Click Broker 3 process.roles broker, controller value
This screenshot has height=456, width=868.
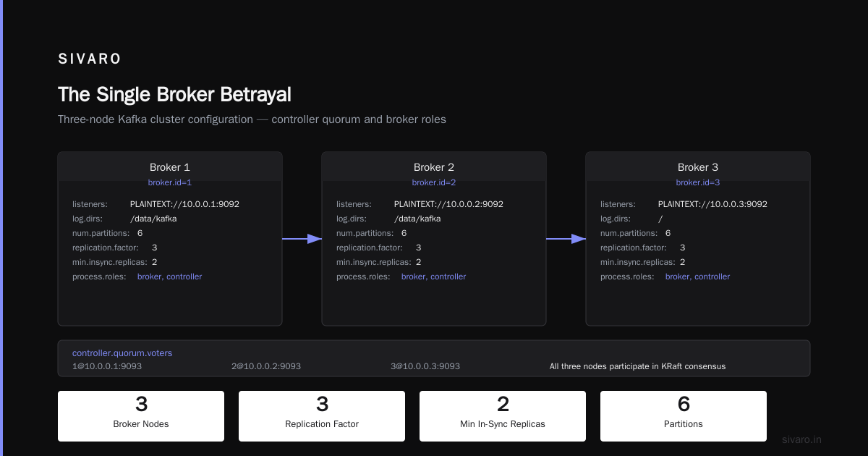[698, 276]
